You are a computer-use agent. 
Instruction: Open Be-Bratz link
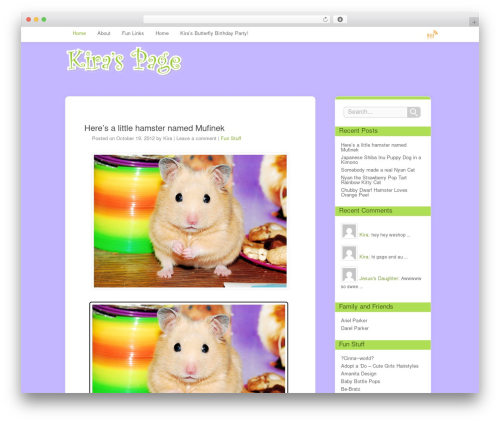pos(350,389)
